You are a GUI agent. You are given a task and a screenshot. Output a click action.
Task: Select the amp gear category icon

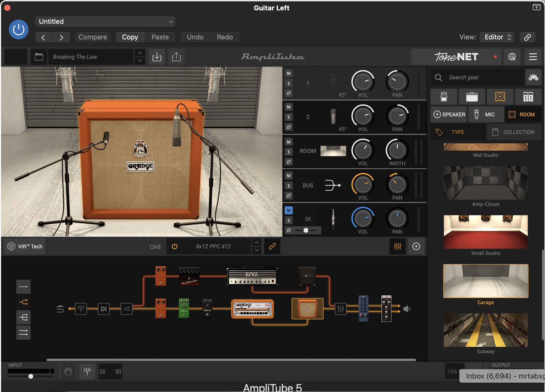tap(472, 97)
